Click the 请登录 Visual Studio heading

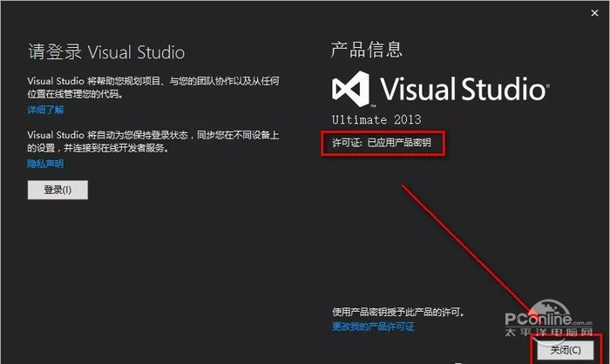pos(106,52)
